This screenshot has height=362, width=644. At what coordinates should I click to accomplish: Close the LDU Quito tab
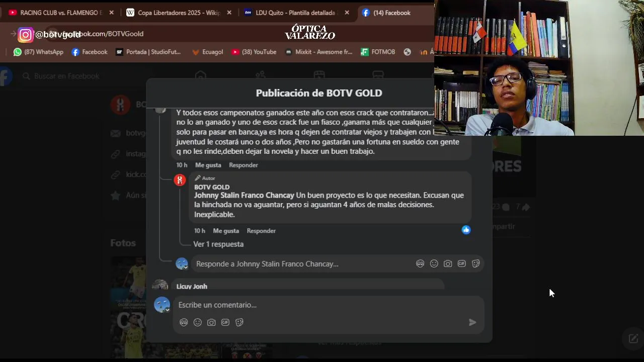point(347,13)
